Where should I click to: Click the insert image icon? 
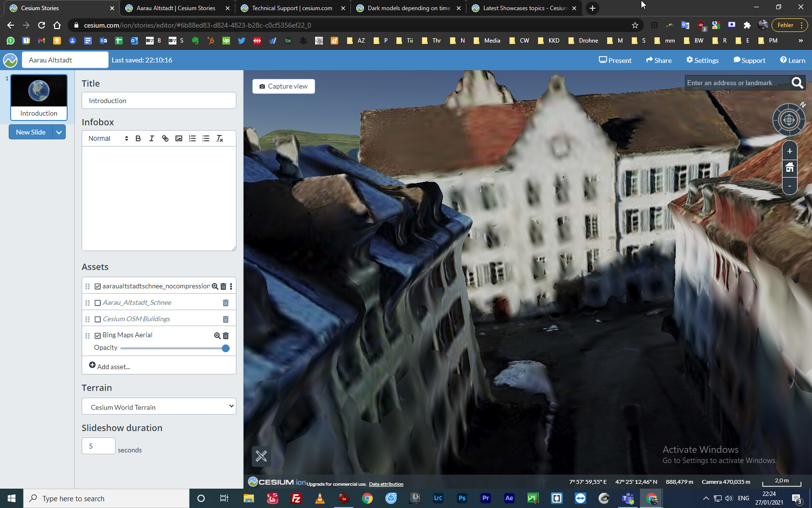point(179,138)
